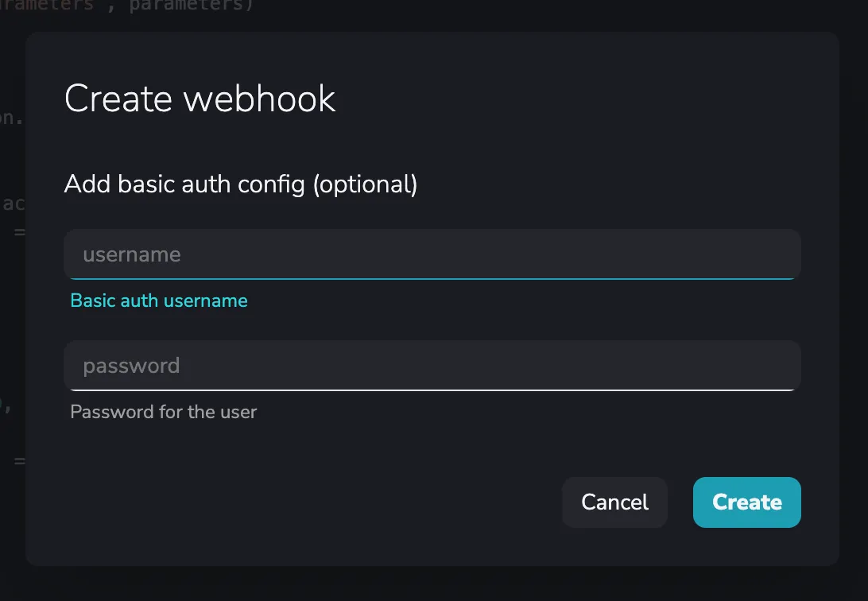Click the word "webhook" in the title
The image size is (868, 601).
point(259,99)
